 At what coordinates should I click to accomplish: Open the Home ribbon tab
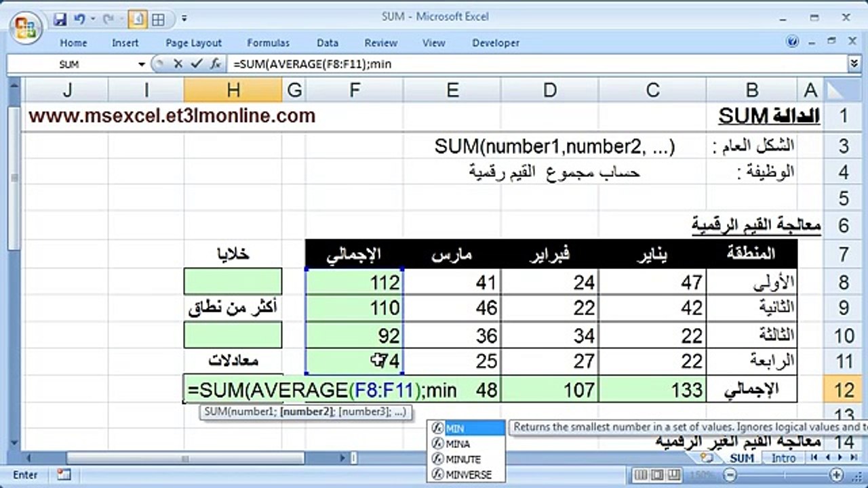point(73,43)
